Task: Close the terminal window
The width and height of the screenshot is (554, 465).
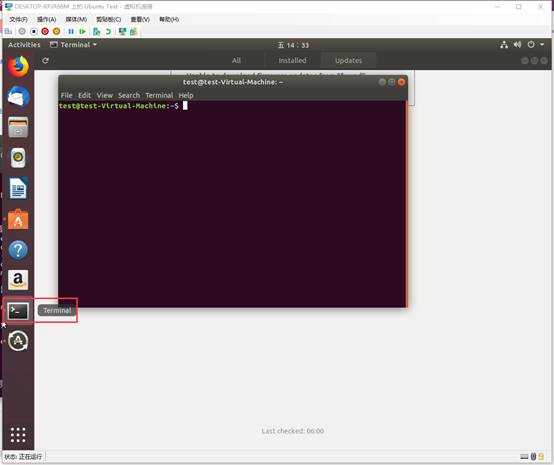Action: tap(401, 82)
